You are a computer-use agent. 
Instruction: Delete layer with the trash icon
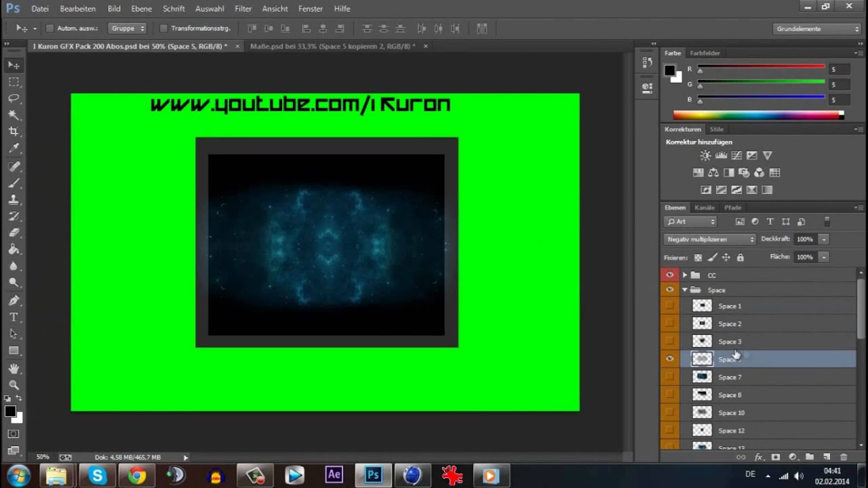[844, 457]
